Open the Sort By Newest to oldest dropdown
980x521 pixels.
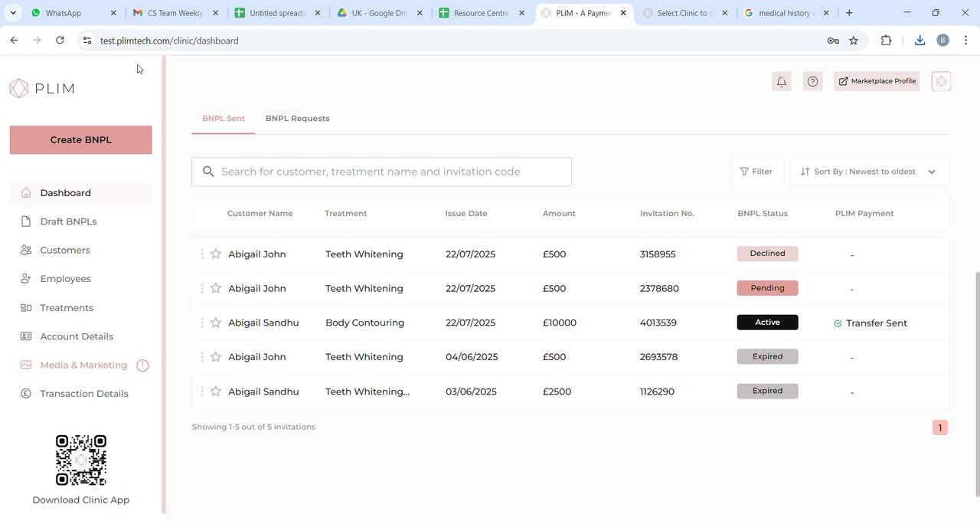coord(870,172)
